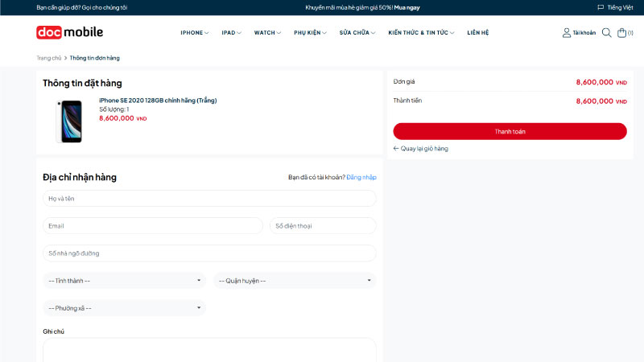Focus the Họ và tên field
This screenshot has width=644, height=362.
[x=209, y=199]
